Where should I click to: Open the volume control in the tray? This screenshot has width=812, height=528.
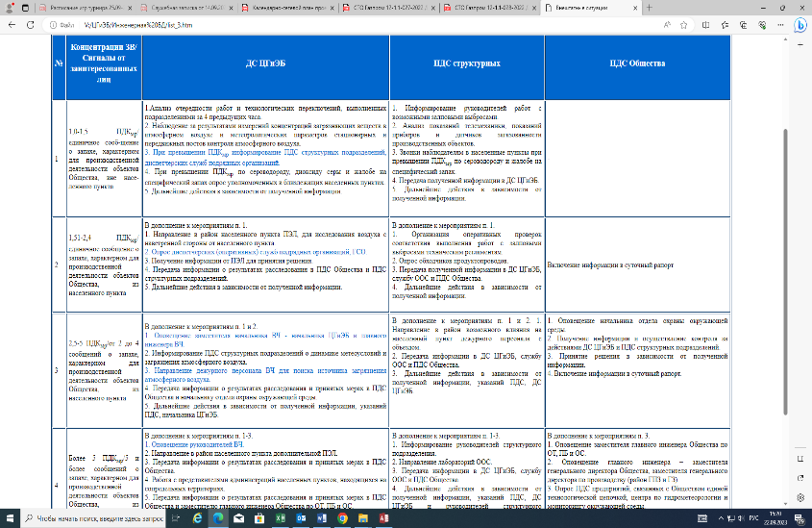(x=742, y=518)
